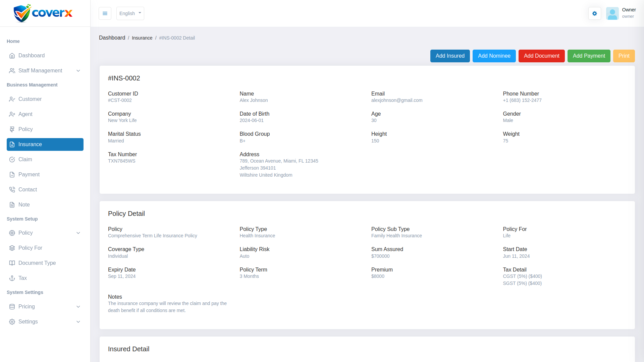Click the Dashboard breadcrumb link
Image resolution: width=644 pixels, height=362 pixels.
pos(112,38)
